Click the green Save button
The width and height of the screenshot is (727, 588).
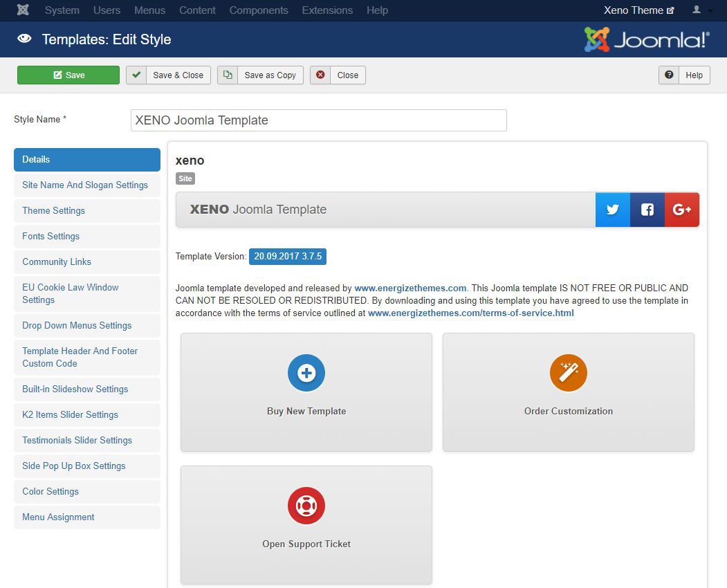(x=68, y=75)
